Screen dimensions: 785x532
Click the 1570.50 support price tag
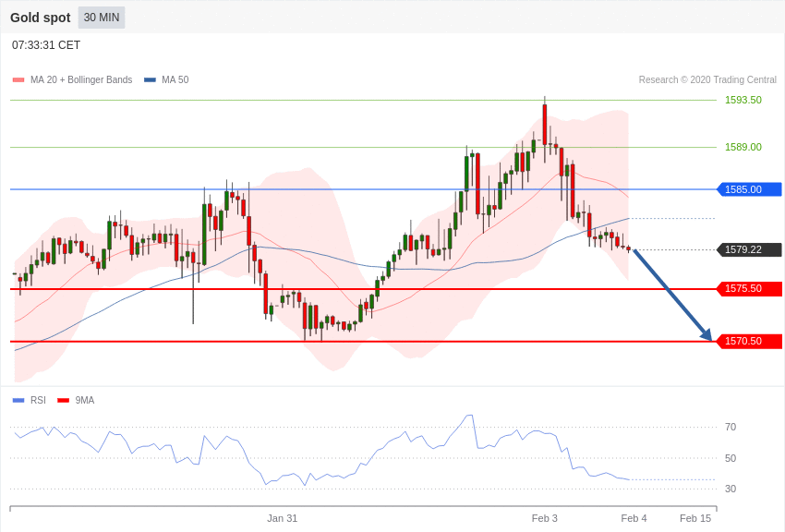[750, 342]
